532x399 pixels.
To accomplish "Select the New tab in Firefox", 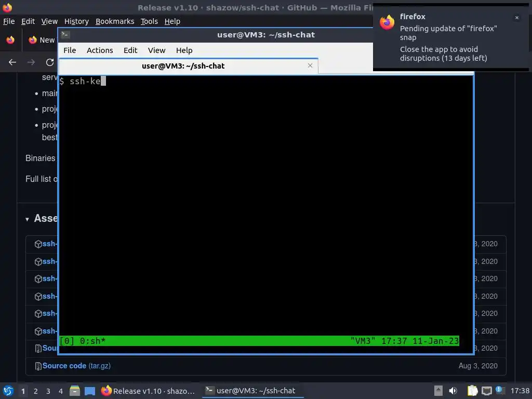I will click(42, 40).
